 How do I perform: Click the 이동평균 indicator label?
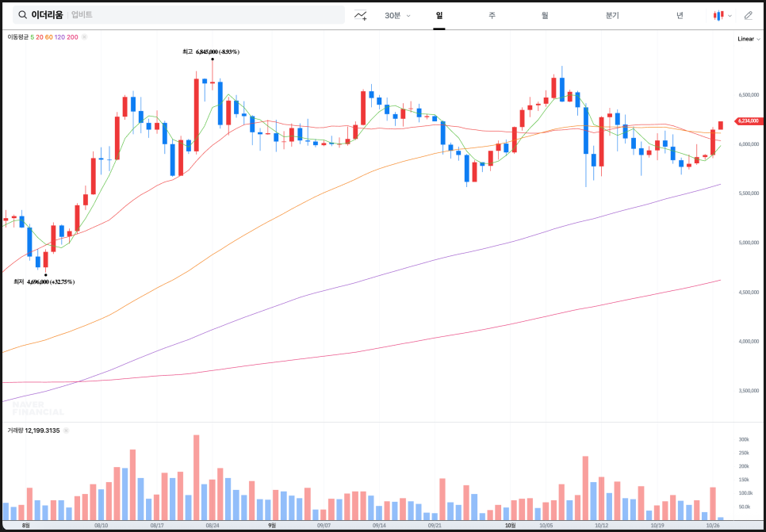coord(17,37)
